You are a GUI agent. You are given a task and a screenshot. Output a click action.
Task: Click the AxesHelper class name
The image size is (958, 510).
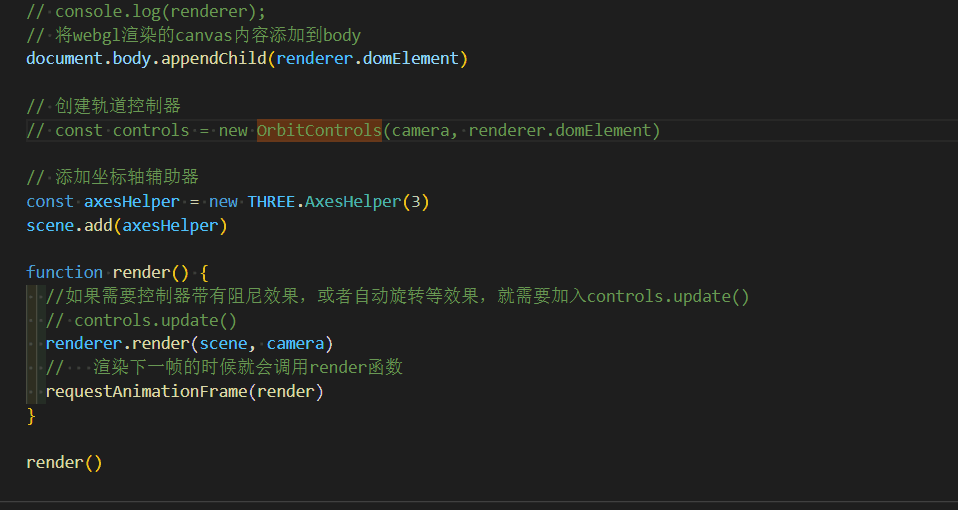coord(353,202)
